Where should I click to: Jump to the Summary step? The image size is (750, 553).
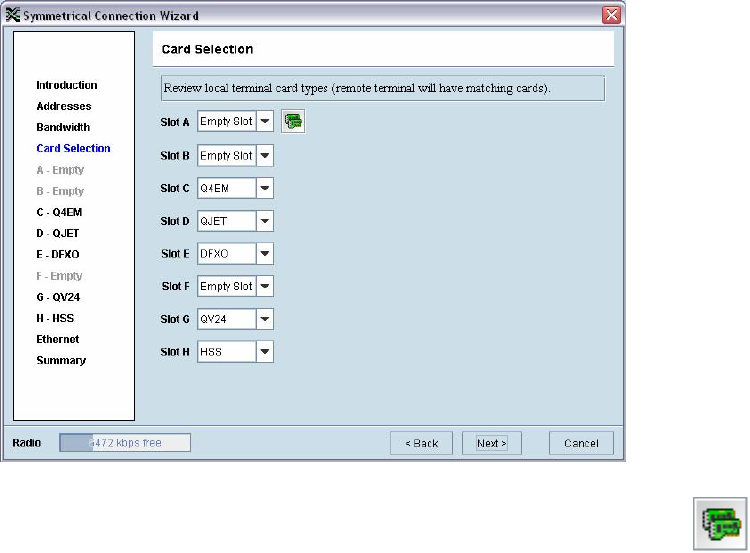(x=61, y=360)
